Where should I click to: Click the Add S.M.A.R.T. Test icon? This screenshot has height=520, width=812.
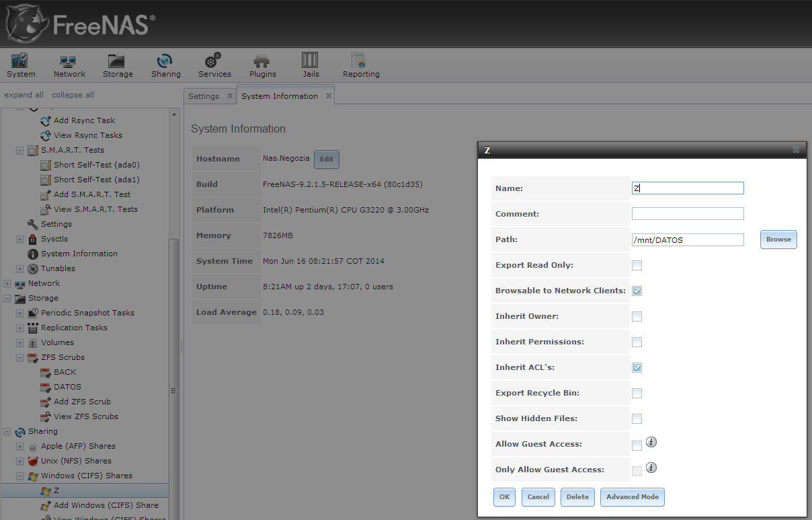point(46,194)
